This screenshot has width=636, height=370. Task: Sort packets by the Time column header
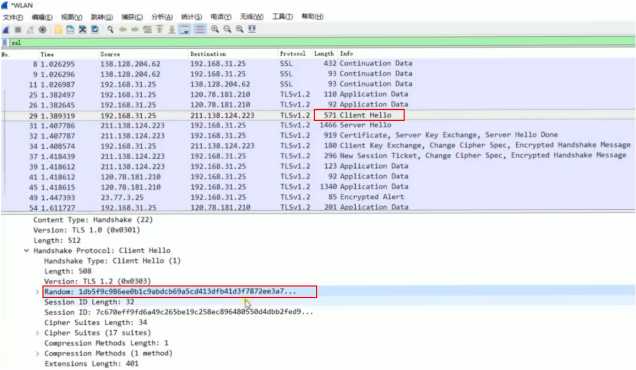(47, 54)
